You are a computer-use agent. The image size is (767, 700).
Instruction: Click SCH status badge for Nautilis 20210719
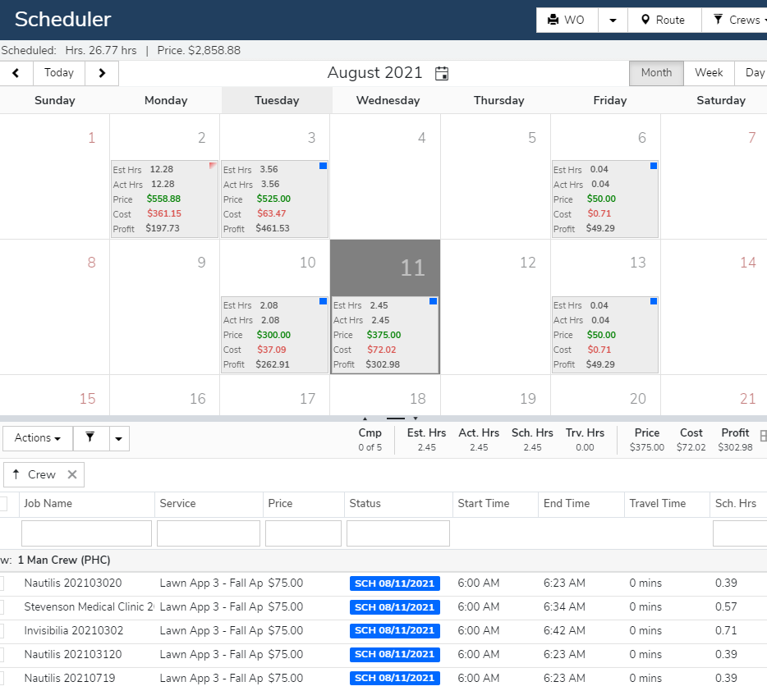click(395, 679)
